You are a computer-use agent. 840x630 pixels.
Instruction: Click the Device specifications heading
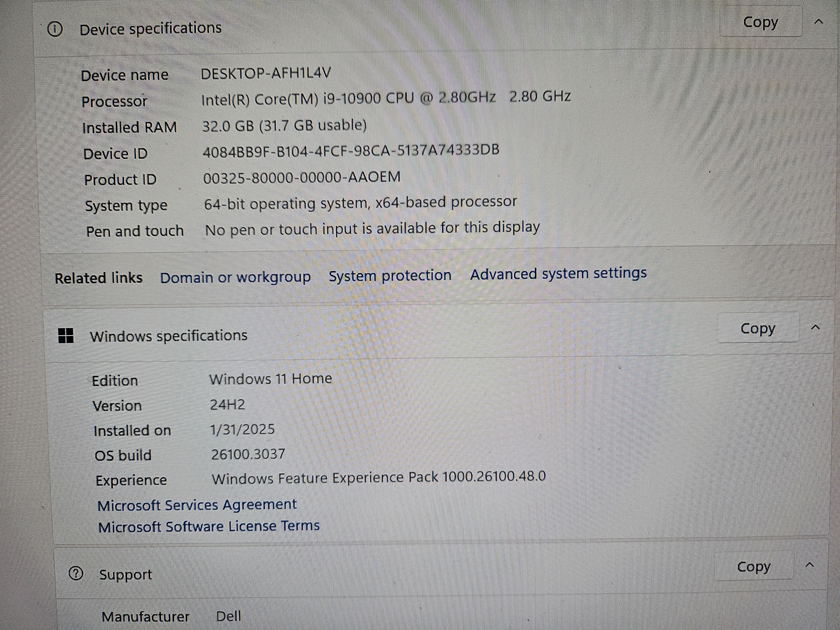(x=150, y=29)
